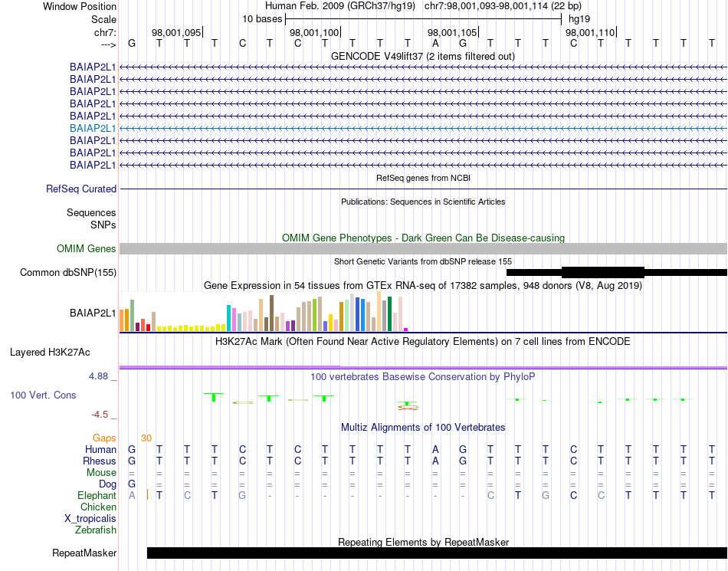Click the RepeatMasker track label
728x571 pixels.
[x=84, y=553]
